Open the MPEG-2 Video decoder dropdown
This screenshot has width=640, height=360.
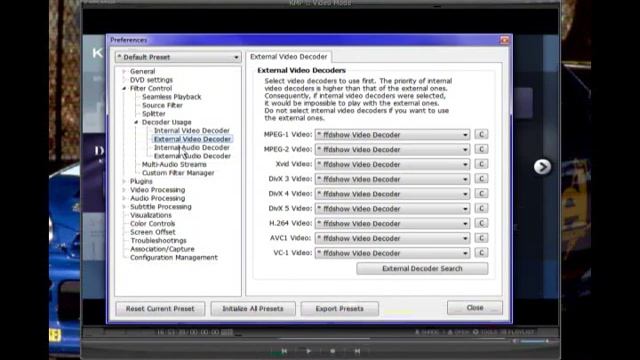[392, 149]
